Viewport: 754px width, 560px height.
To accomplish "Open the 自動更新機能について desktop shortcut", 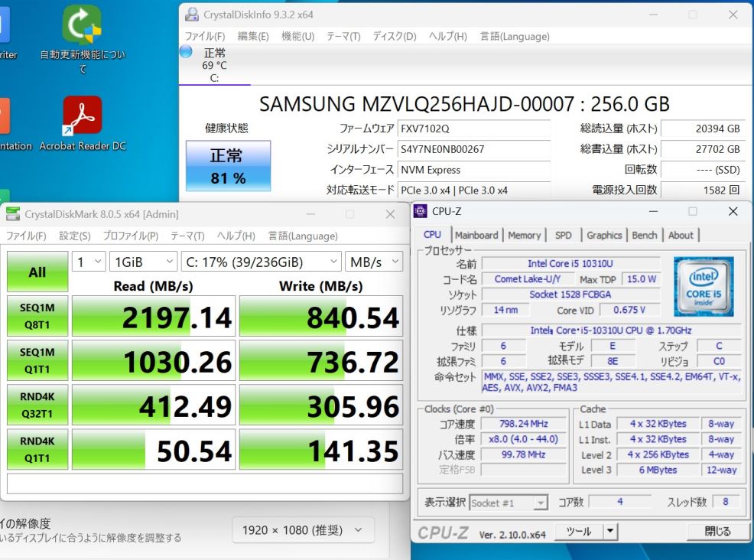I will 82,25.
